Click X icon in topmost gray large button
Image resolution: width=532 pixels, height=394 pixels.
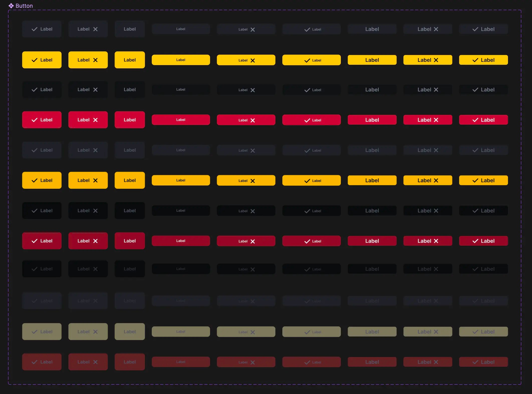coord(95,29)
